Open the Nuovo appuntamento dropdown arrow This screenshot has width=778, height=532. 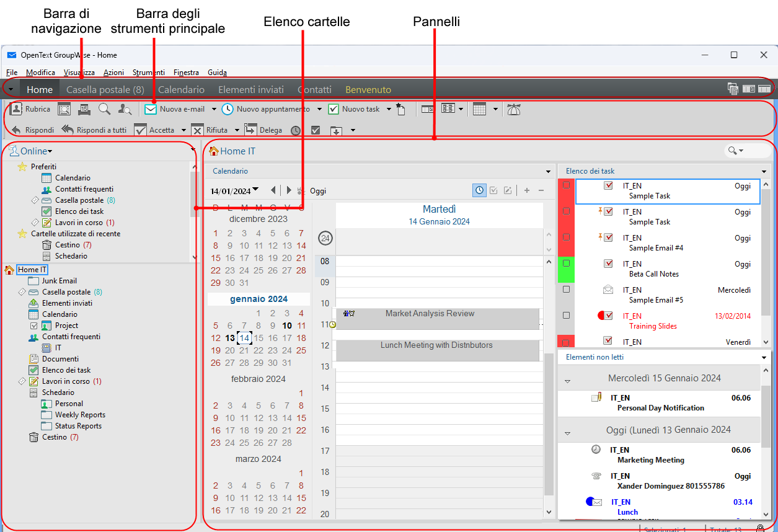[319, 110]
